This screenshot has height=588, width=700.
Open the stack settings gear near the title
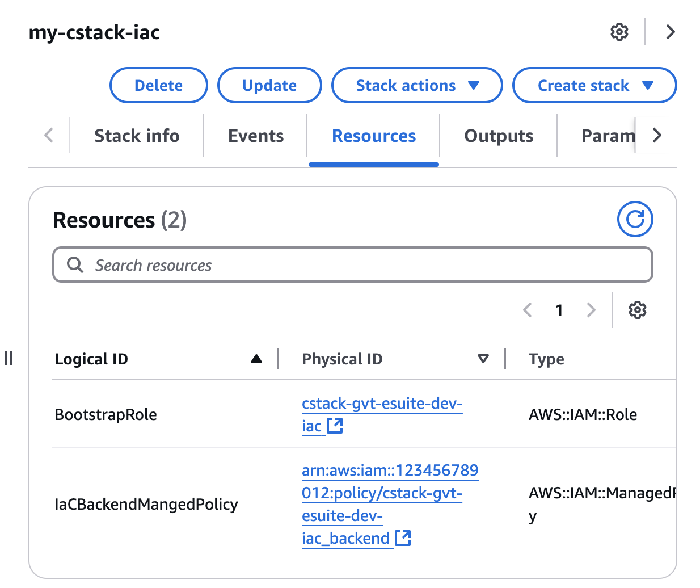coord(619,32)
